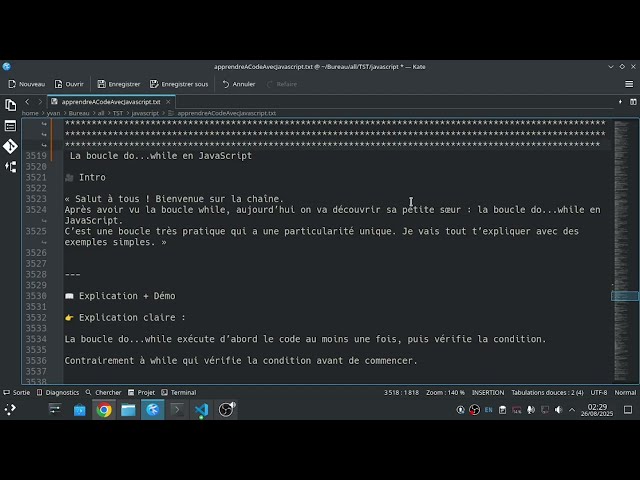Viewport: 640px width, 480px height.
Task: Open the KDE application launcher
Action: coord(10,409)
